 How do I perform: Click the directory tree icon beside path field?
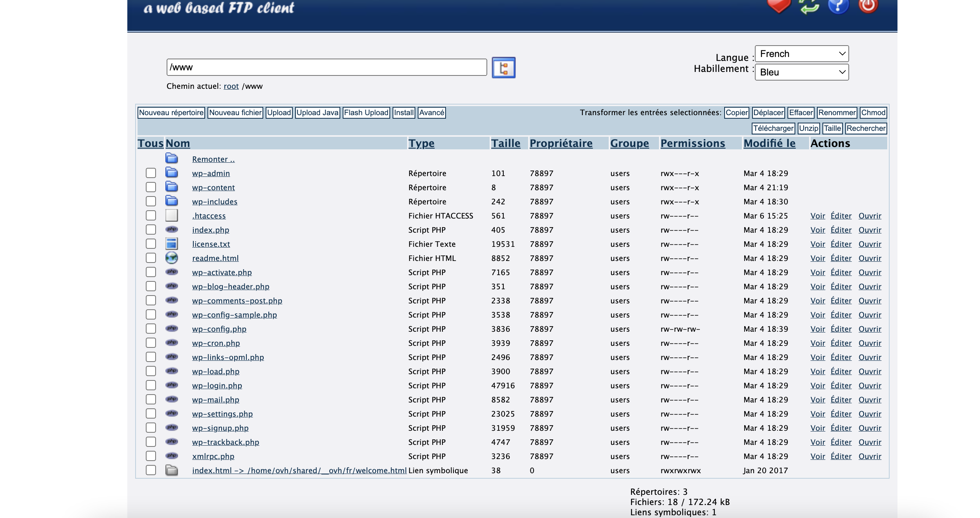503,68
